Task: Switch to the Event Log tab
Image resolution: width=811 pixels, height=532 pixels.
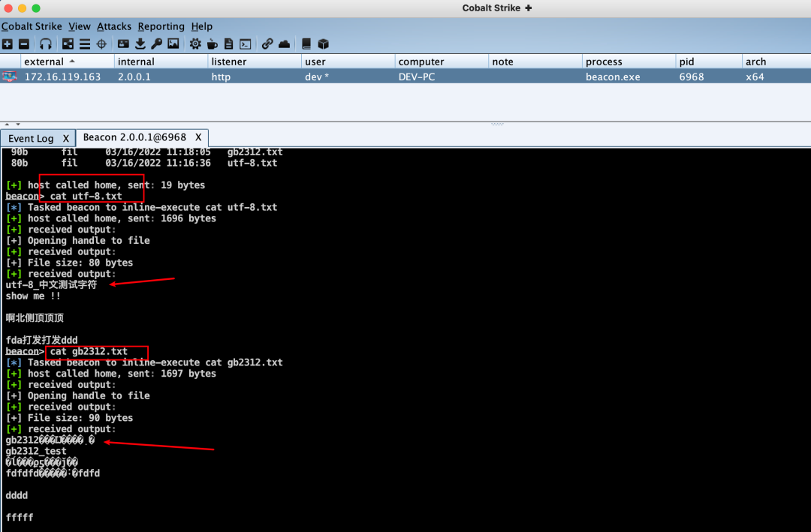Action: click(x=31, y=138)
